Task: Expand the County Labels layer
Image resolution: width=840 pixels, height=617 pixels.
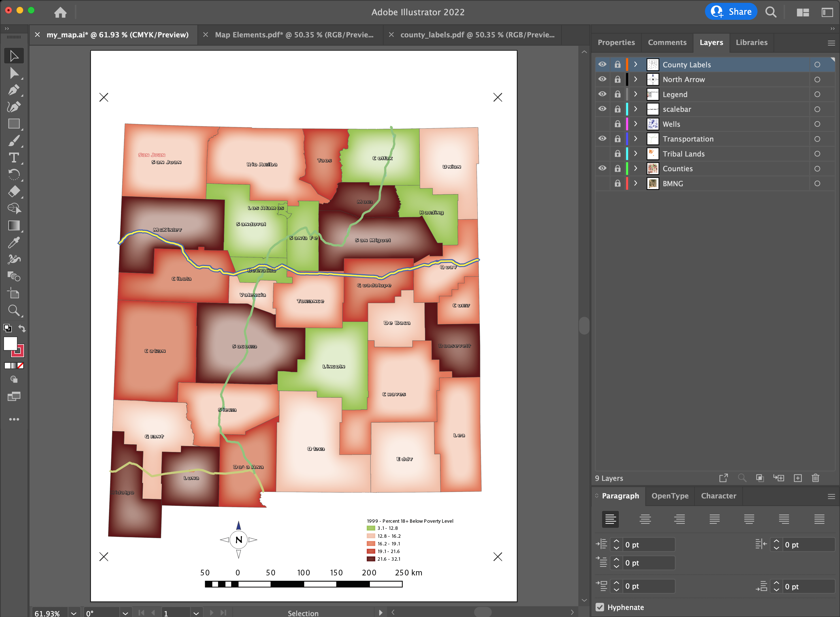Action: pos(635,65)
